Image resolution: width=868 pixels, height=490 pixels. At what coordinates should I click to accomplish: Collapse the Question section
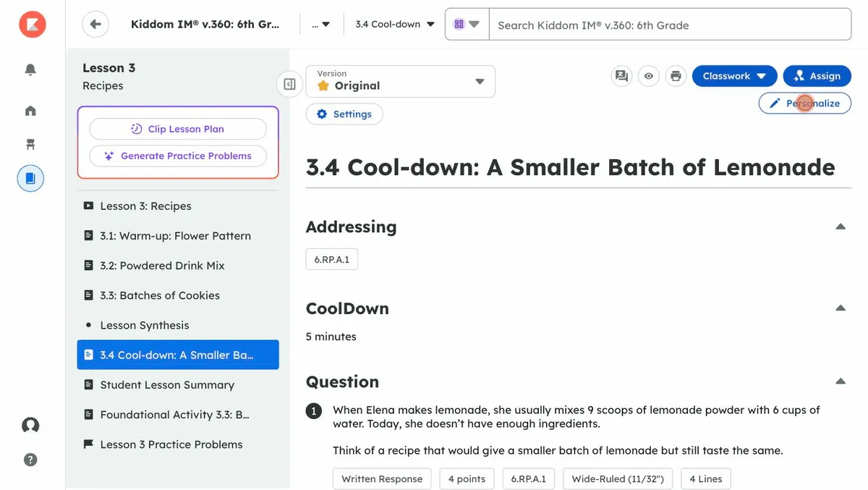[841, 381]
